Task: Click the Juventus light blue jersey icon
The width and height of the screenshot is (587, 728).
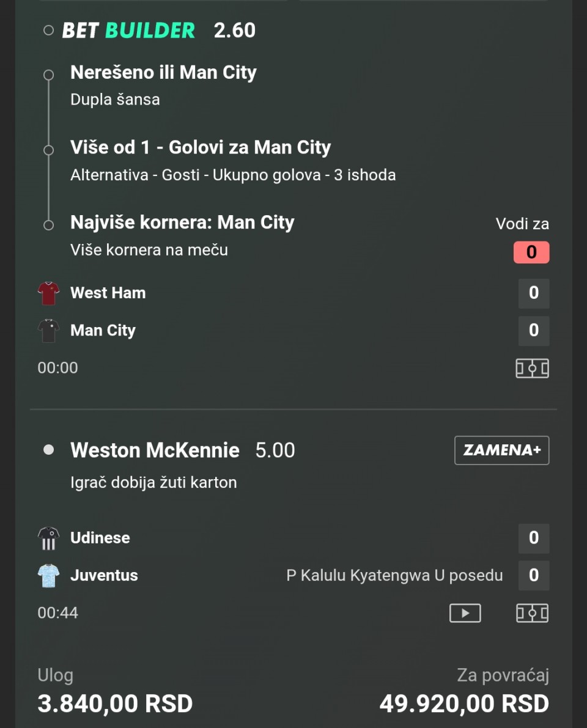Action: tap(48, 576)
